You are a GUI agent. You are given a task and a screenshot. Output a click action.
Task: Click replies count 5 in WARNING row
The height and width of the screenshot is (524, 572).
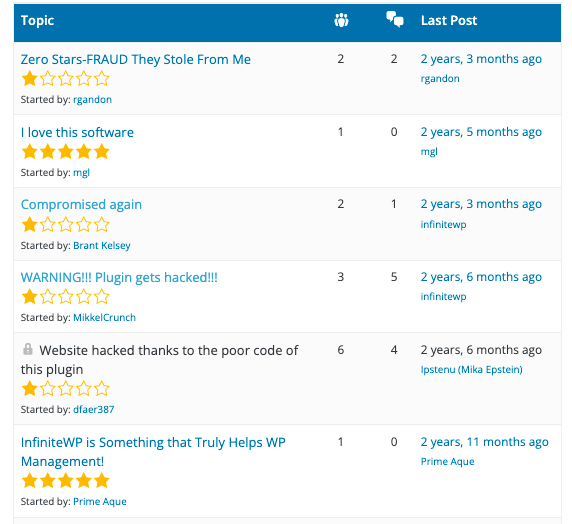(394, 277)
